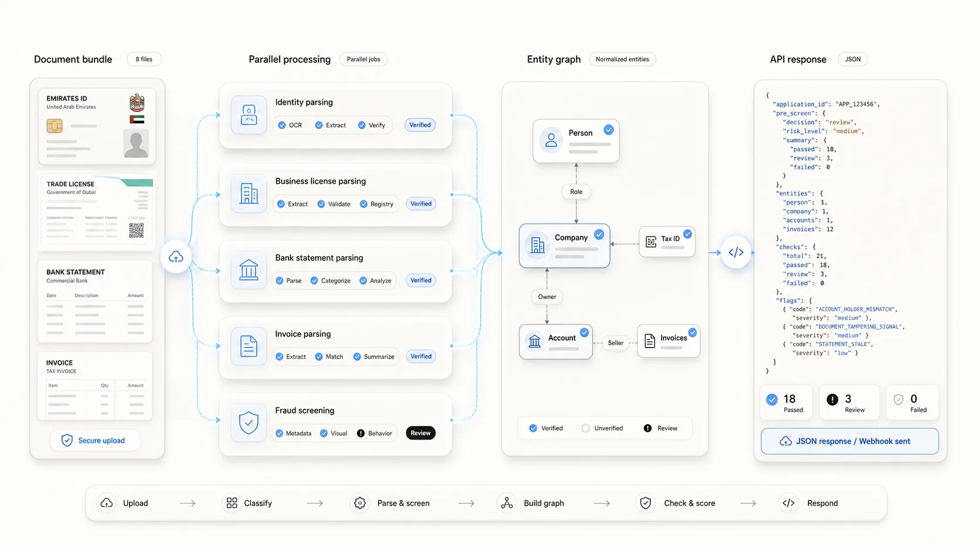The image size is (980, 552).
Task: Click the exclamation icon beside 3 Review
Action: tap(832, 399)
